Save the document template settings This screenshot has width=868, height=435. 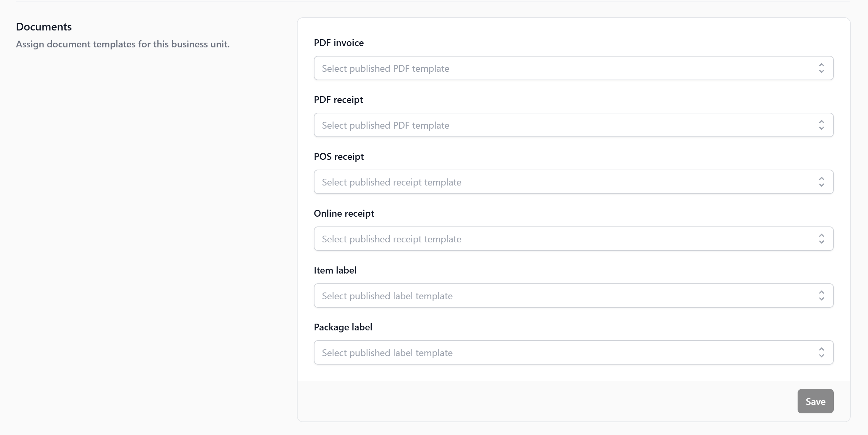(x=815, y=401)
